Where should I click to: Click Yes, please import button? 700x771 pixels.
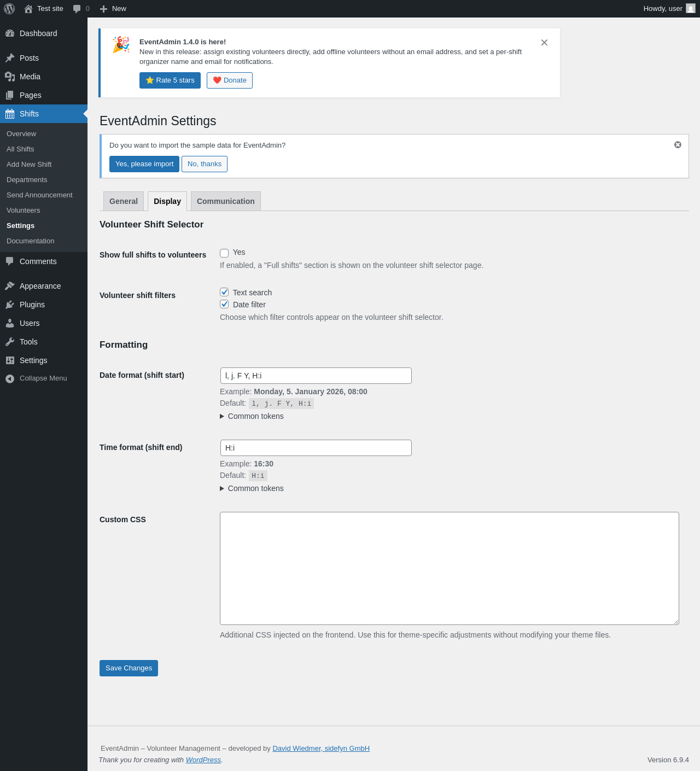click(x=144, y=164)
